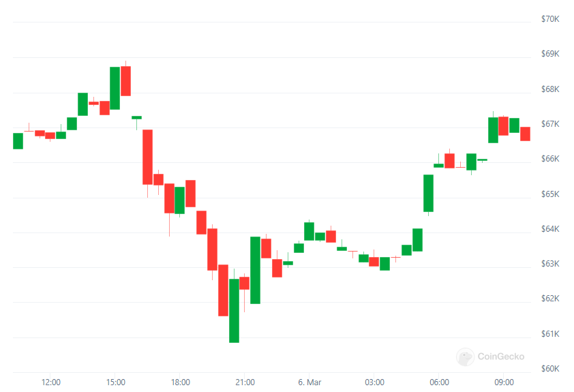Select the tall green candle peaking near $69K
Image resolution: width=574 pixels, height=392 pixels.
click(x=115, y=88)
